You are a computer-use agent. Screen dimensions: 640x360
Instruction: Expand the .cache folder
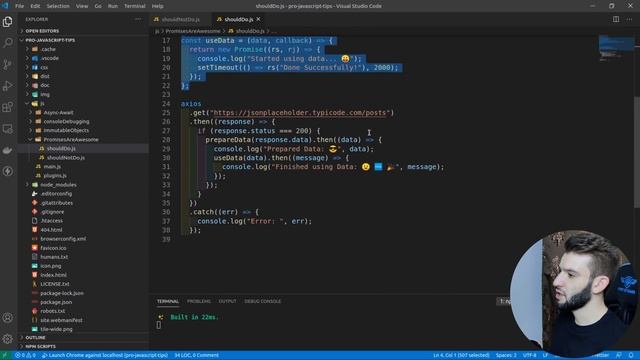click(83, 49)
